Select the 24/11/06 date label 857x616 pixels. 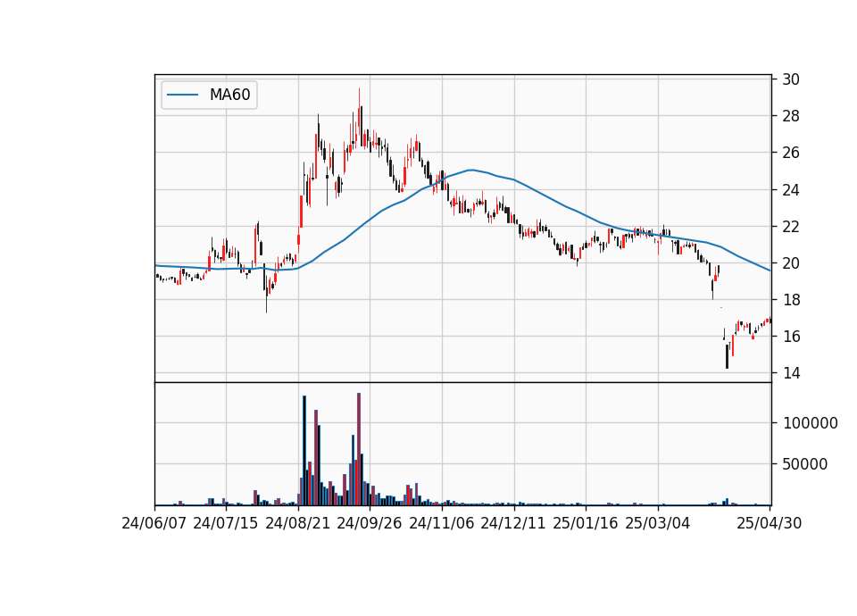(442, 523)
